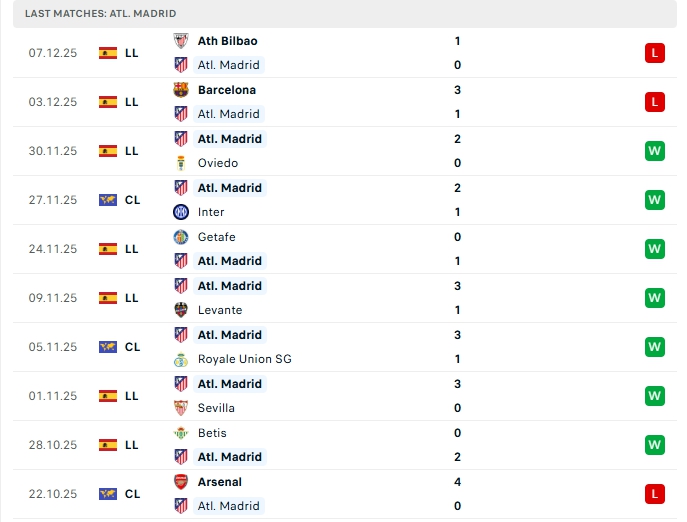Image resolution: width=687 pixels, height=522 pixels.
Task: Click the Oviedo team crest
Action: pos(181,163)
